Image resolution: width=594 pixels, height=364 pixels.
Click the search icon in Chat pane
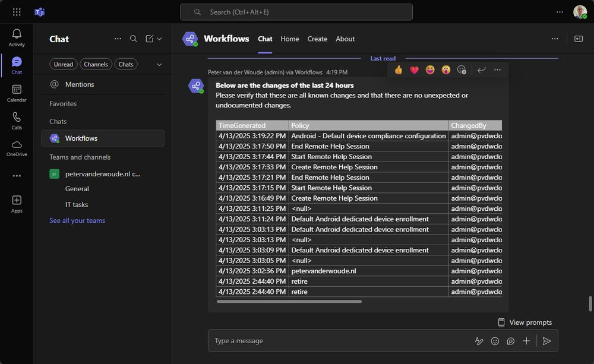[x=133, y=39]
